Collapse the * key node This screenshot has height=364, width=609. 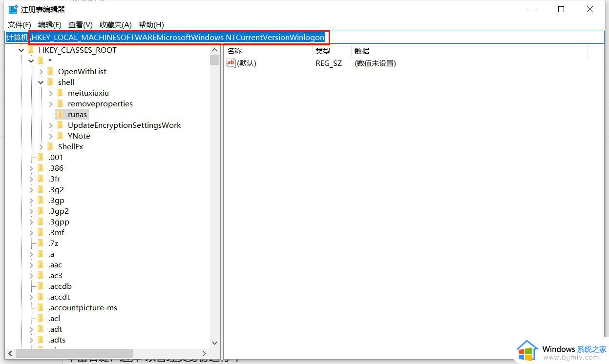click(31, 61)
